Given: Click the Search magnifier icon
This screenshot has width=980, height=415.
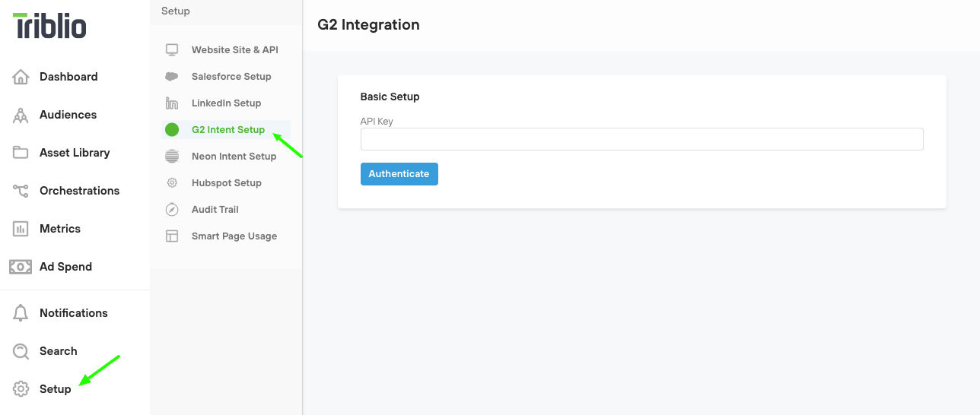Looking at the screenshot, I should 21,351.
